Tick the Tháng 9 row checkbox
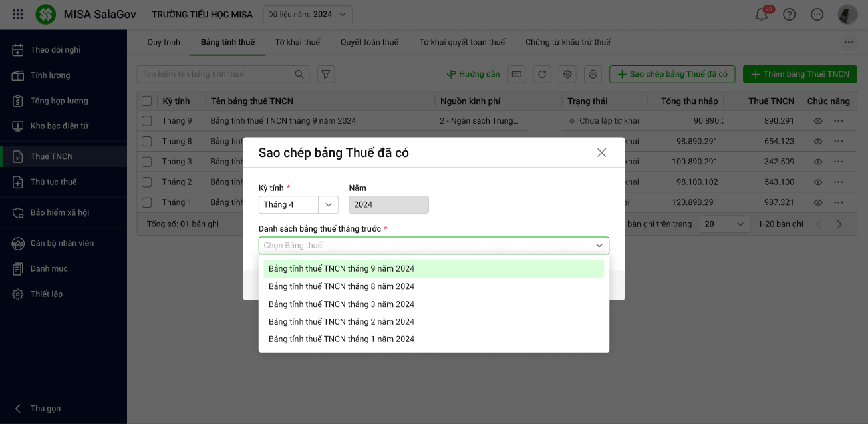The height and width of the screenshot is (424, 868). pos(147,121)
